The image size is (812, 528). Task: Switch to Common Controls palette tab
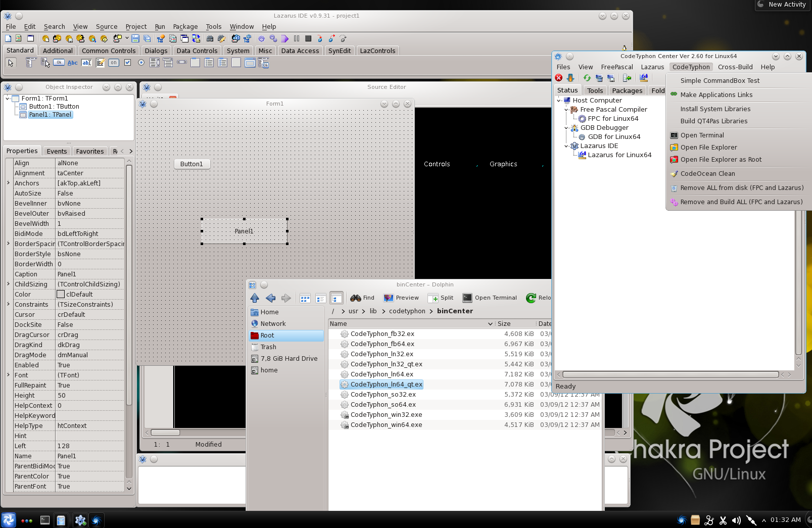coord(109,51)
